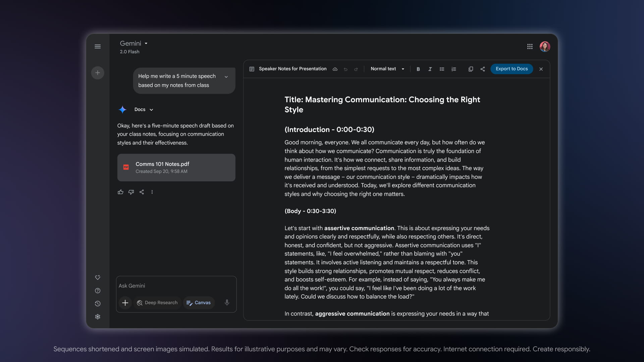This screenshot has height=362, width=644.
Task: Start a new chat with plus button
Action: pos(98,73)
